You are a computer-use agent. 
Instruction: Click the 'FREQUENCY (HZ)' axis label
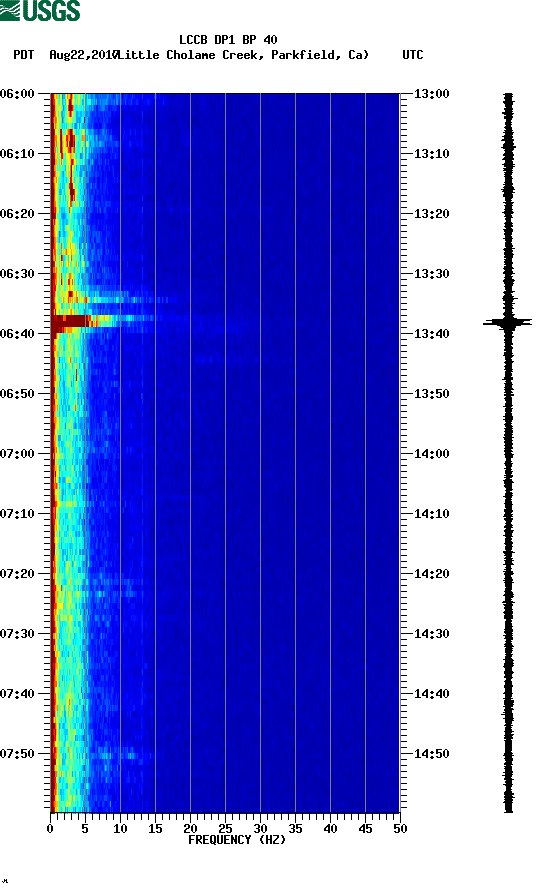point(237,840)
